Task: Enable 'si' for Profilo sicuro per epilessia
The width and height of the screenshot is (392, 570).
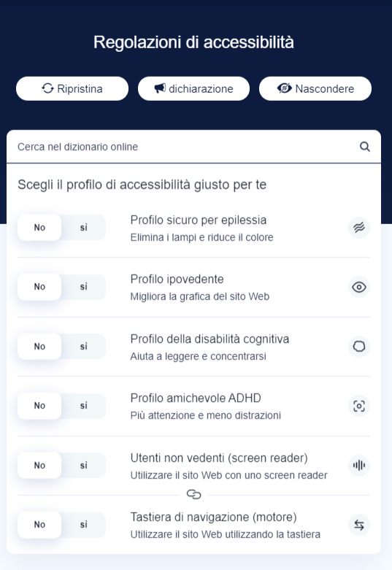Action: click(x=84, y=228)
